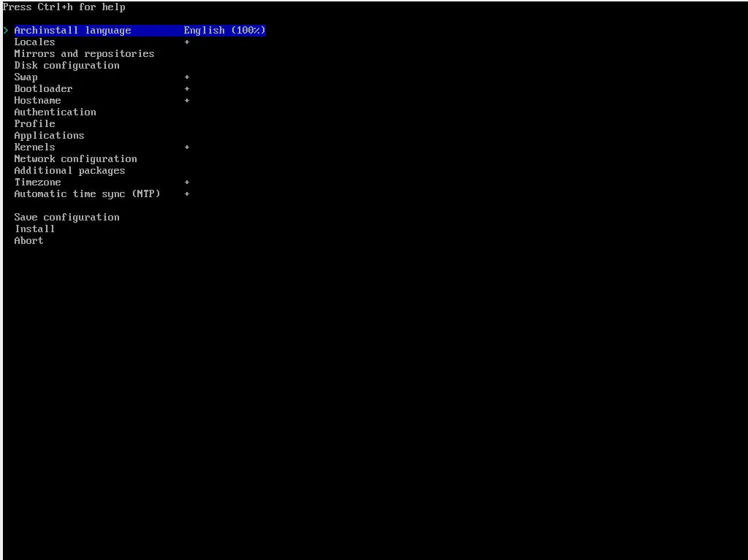Start installation with Install
Image resolution: width=748 pixels, height=560 pixels.
(34, 229)
